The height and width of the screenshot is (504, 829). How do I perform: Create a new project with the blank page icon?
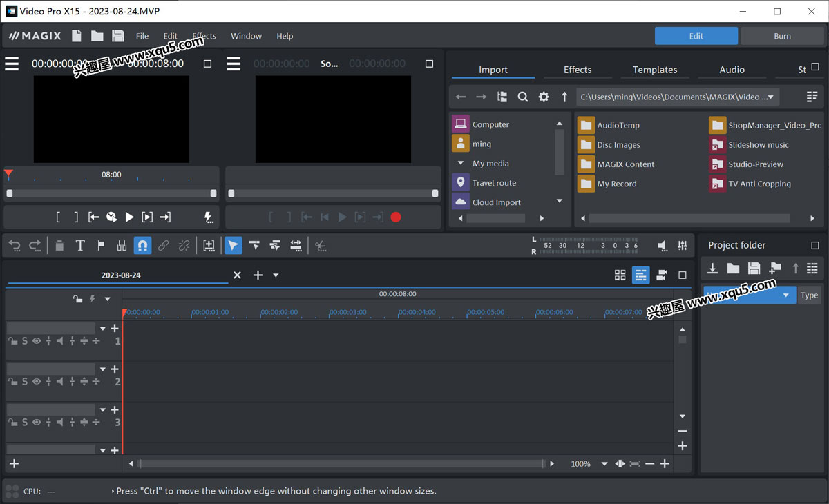[77, 36]
